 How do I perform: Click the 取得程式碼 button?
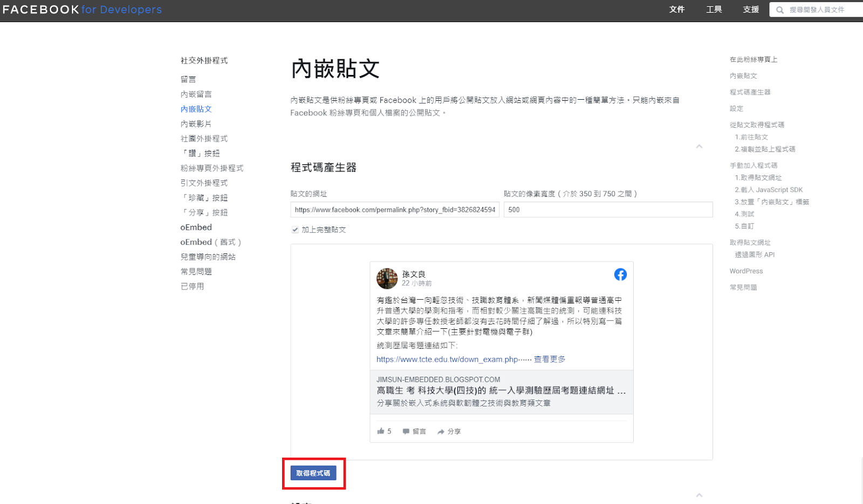click(313, 473)
